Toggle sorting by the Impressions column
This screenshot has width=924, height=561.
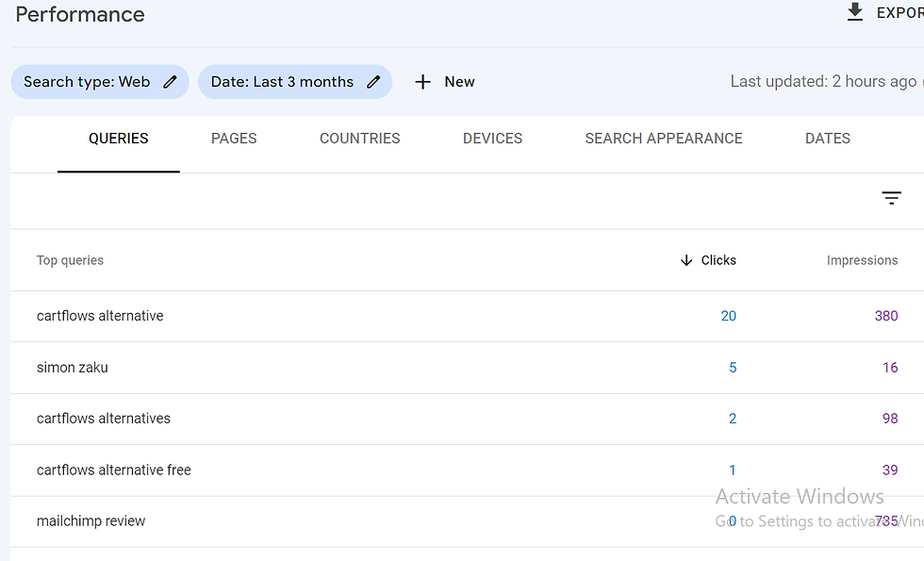(862, 260)
